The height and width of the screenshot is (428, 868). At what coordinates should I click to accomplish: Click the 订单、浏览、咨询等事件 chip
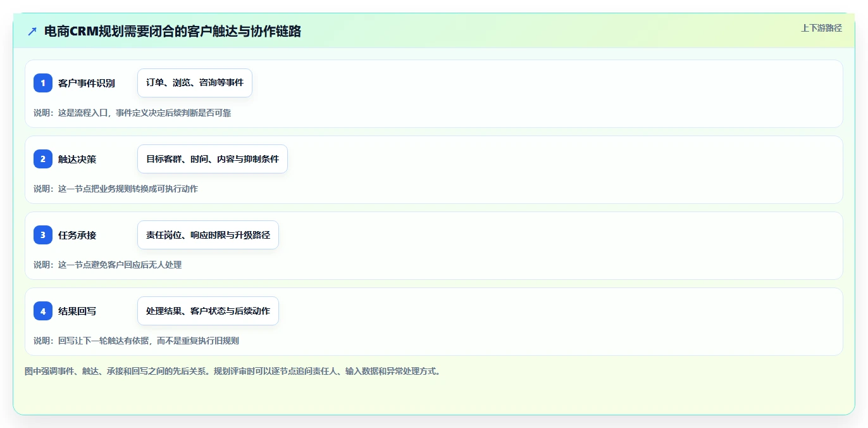(195, 83)
